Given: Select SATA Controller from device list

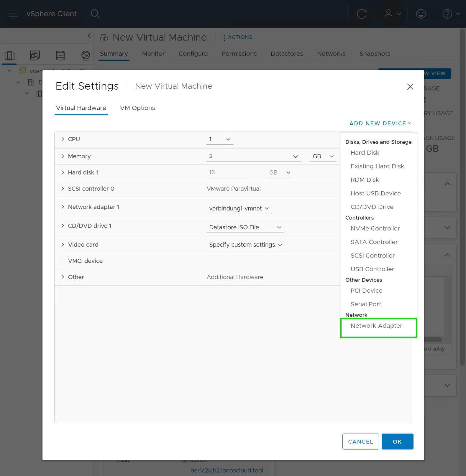Looking at the screenshot, I should click(374, 242).
